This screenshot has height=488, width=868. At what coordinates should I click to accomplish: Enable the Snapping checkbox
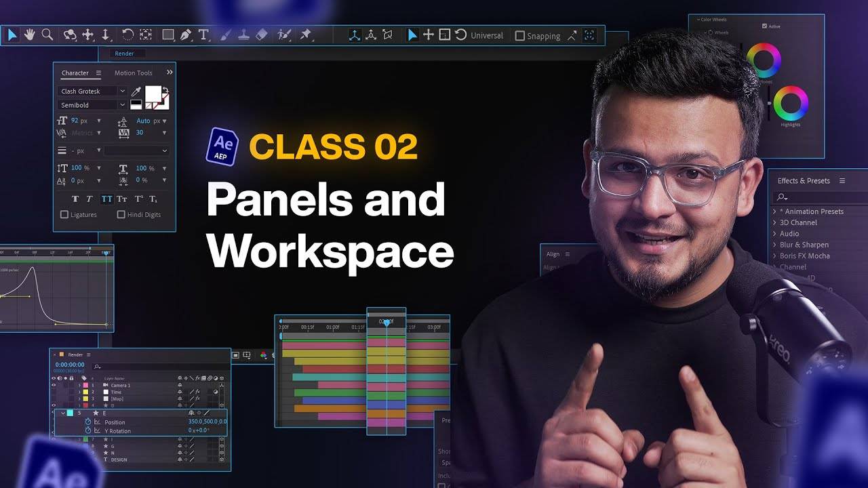click(x=520, y=36)
